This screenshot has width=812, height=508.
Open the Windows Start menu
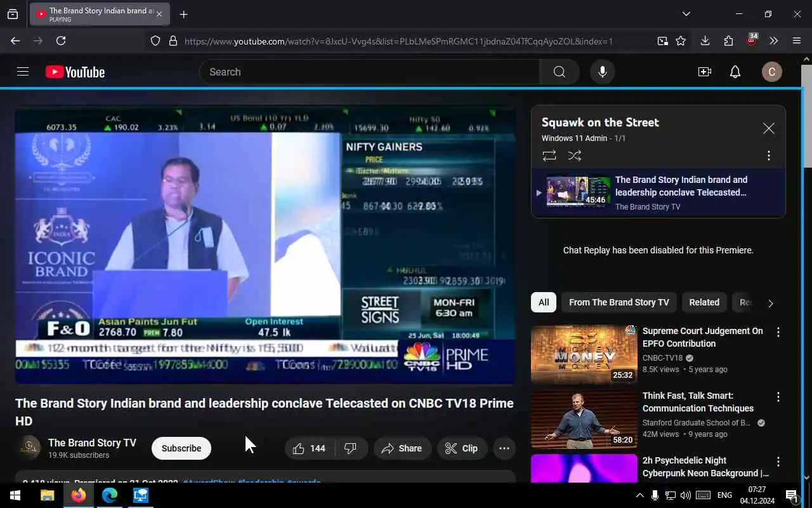pyautogui.click(x=15, y=495)
